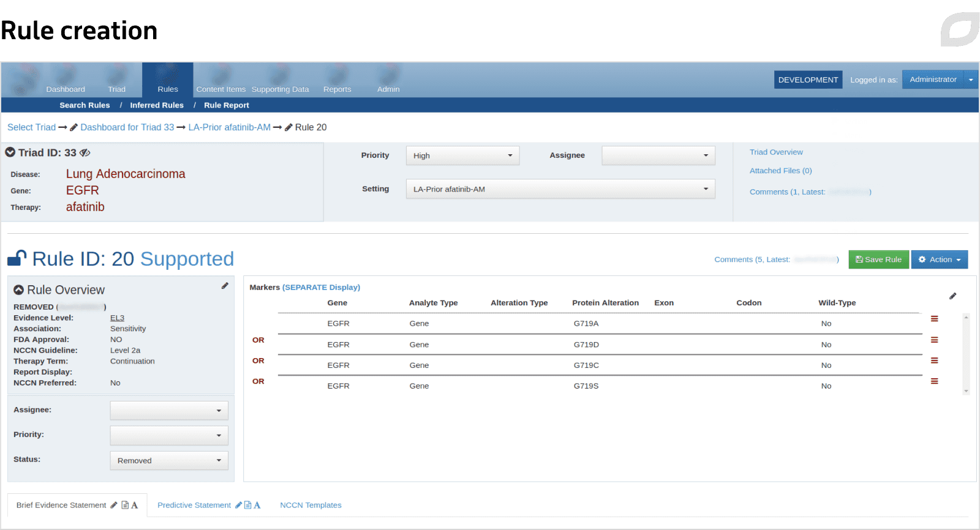Click the G719S protein alteration cell
Image resolution: width=980 pixels, height=530 pixels.
click(586, 386)
